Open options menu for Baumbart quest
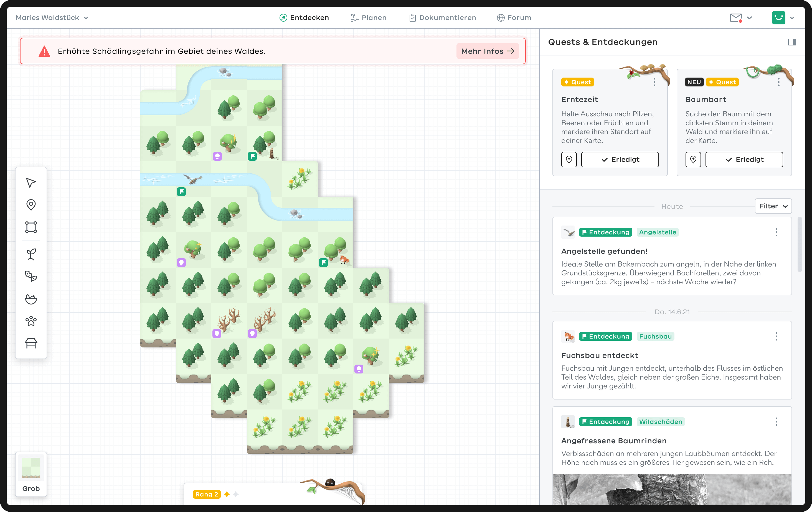 point(779,82)
